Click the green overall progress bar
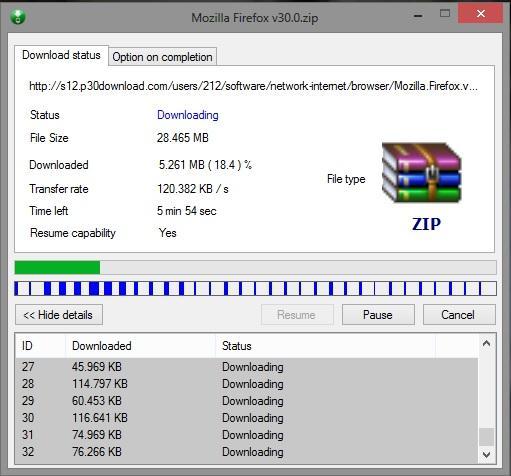The width and height of the screenshot is (511, 476). click(255, 268)
